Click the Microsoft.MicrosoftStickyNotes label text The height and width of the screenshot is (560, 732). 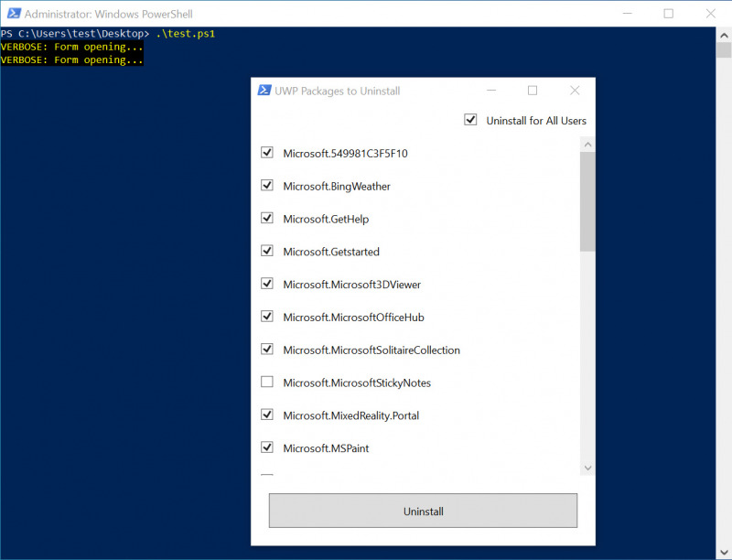pos(357,382)
